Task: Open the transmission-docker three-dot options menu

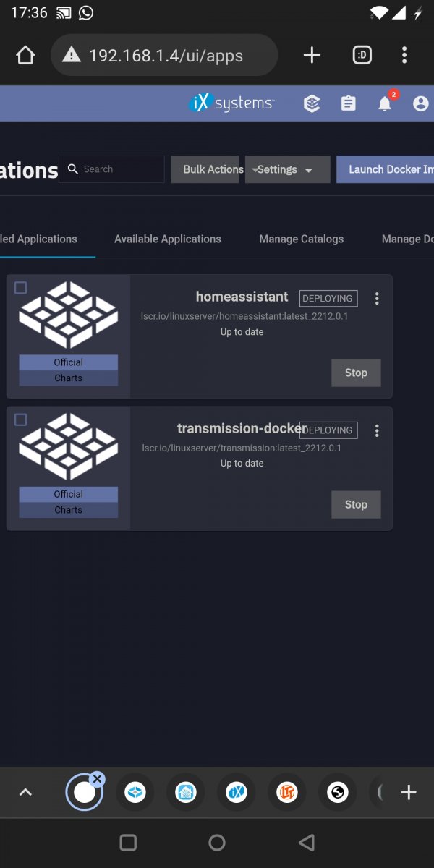Action: pos(377,430)
